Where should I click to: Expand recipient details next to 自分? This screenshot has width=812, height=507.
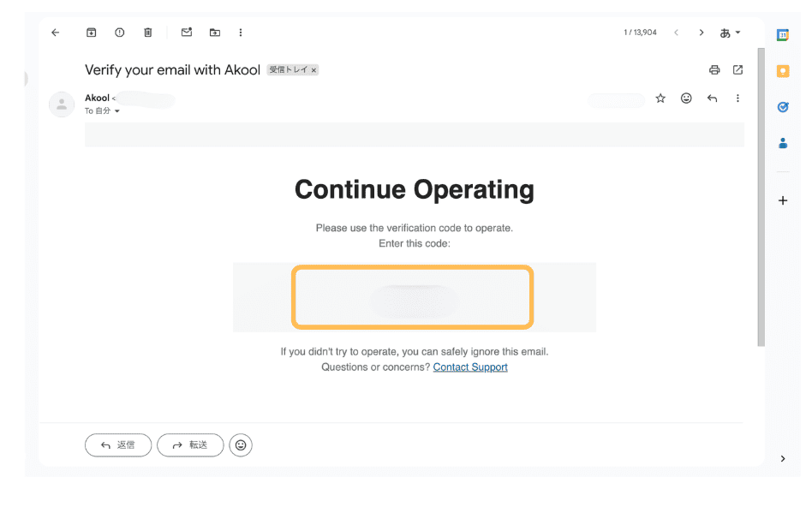117,111
